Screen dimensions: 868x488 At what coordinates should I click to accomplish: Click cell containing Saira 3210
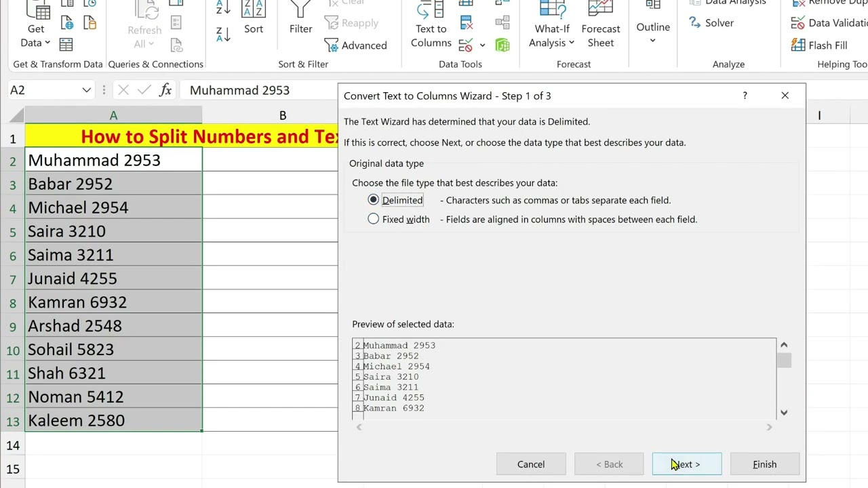click(x=113, y=231)
